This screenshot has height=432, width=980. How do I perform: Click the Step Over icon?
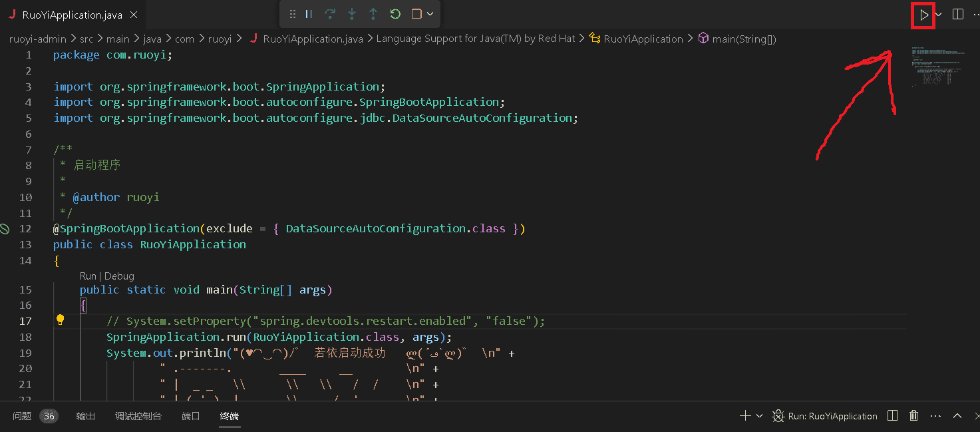coord(330,14)
